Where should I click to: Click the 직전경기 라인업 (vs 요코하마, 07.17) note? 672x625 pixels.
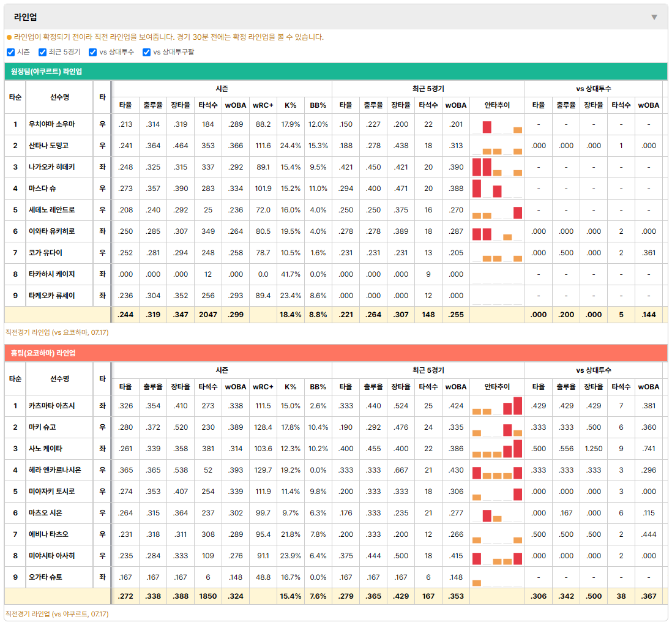click(57, 332)
